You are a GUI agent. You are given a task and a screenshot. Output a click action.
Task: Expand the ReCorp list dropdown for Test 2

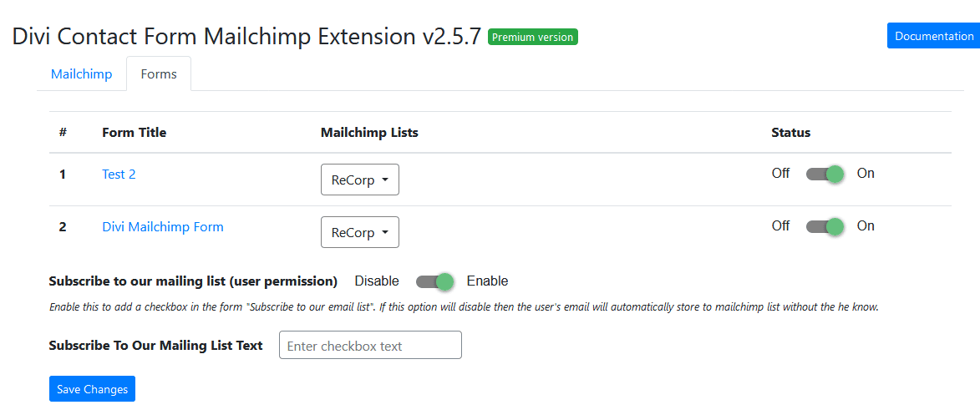click(359, 180)
